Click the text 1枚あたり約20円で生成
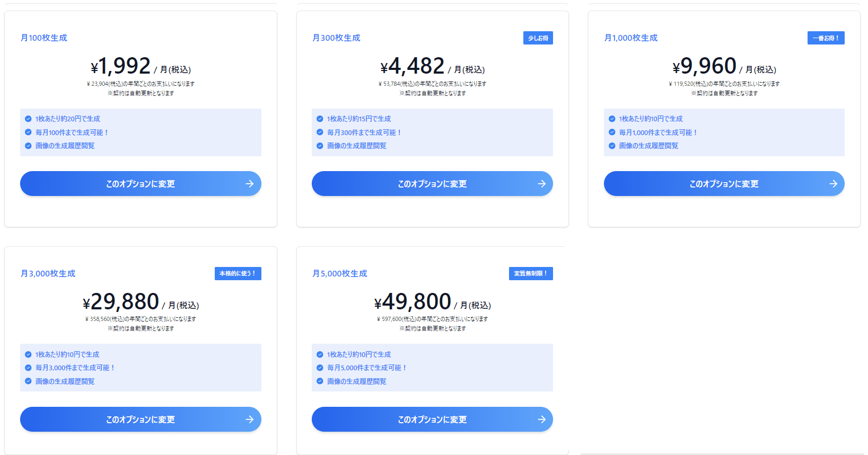 point(68,119)
